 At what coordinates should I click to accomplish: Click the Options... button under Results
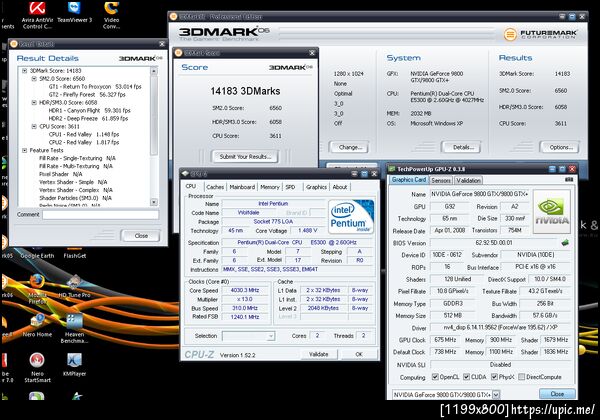(x=559, y=147)
